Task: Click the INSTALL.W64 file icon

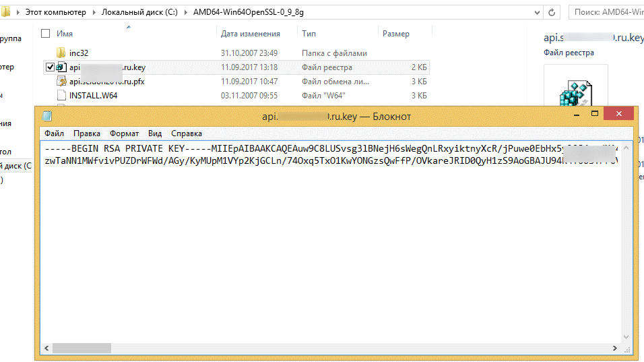Action: (61, 96)
